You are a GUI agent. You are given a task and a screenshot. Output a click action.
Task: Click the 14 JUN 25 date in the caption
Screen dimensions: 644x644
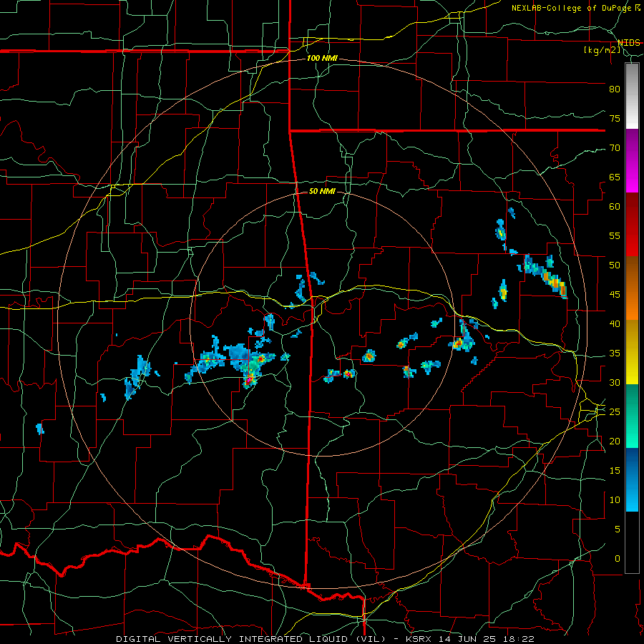pyautogui.click(x=467, y=639)
